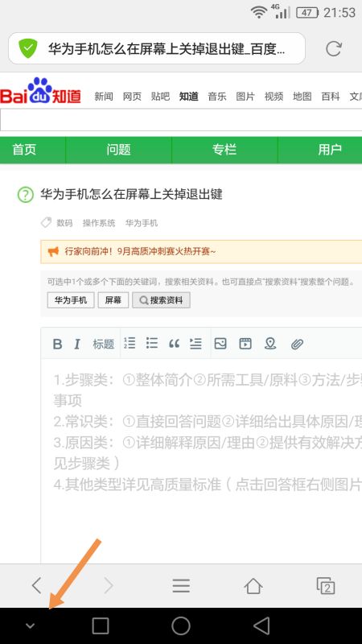Open recent apps with square key

pyautogui.click(x=100, y=626)
